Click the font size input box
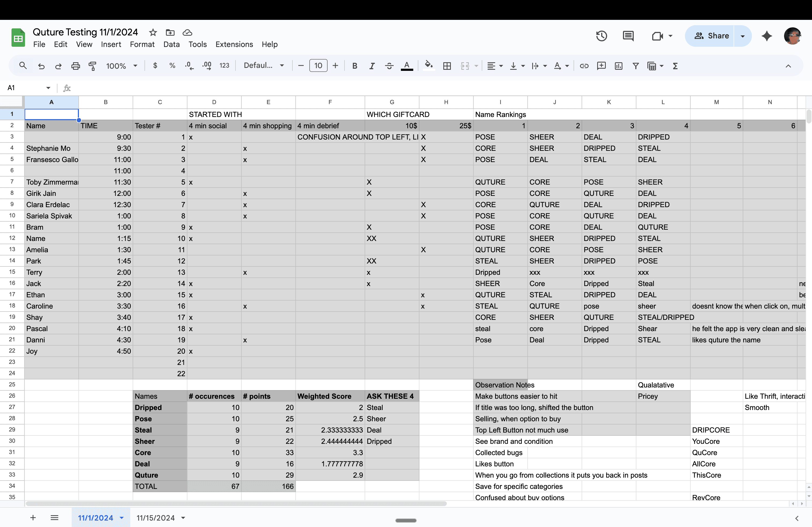 (x=318, y=66)
